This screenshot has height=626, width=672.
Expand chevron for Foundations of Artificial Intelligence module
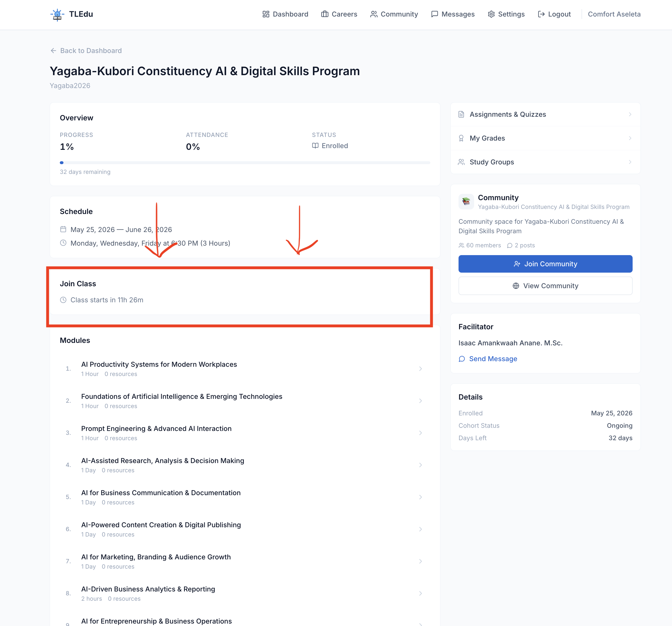(420, 401)
